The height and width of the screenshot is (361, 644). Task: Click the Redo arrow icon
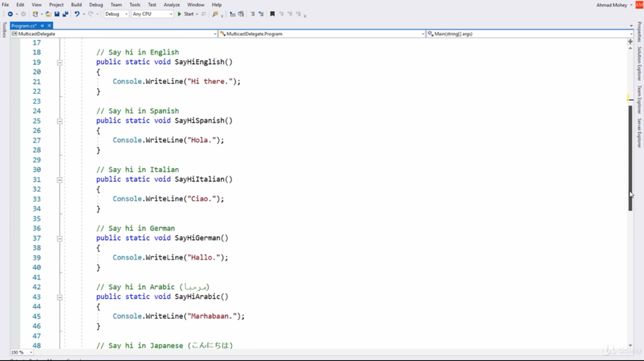pos(90,14)
